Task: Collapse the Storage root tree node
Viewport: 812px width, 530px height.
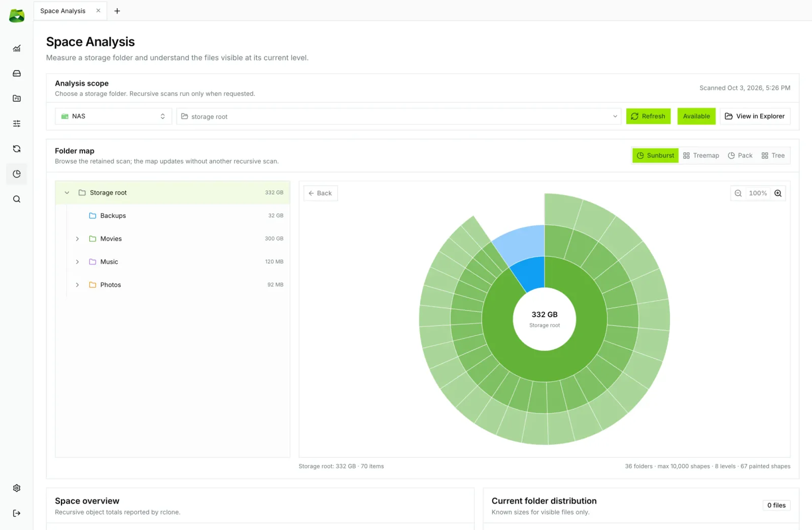Action: pyautogui.click(x=67, y=193)
